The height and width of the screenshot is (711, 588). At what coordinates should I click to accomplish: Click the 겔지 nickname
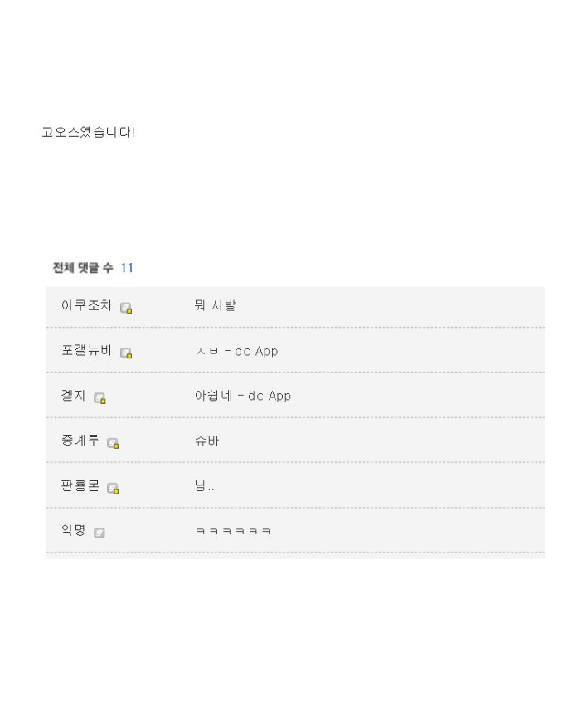pos(73,396)
